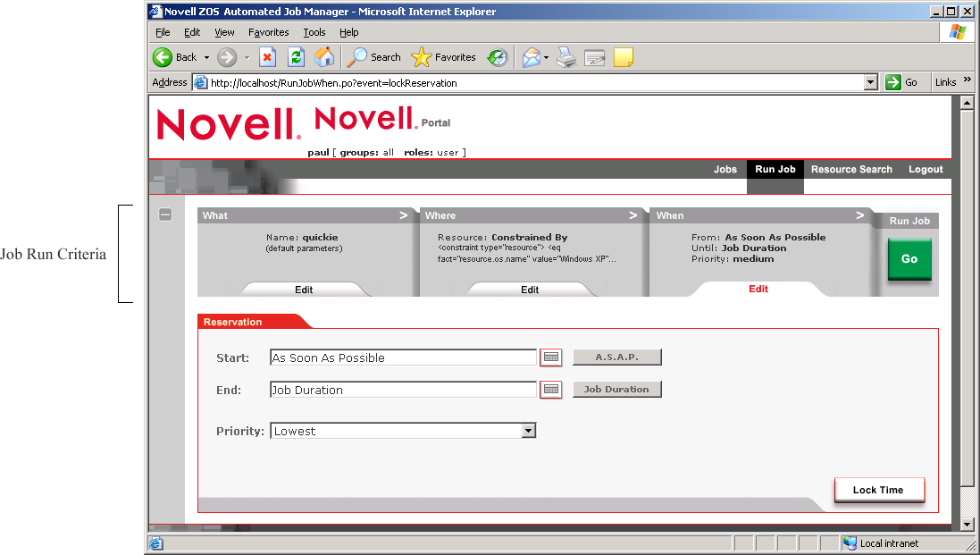Click the scrollbar up arrow
The image size is (980, 555).
click(x=967, y=103)
